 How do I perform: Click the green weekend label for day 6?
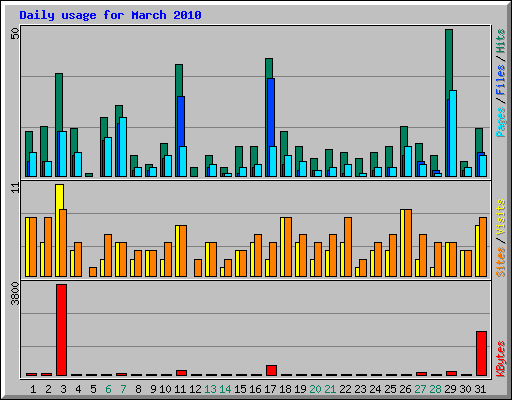[108, 389]
